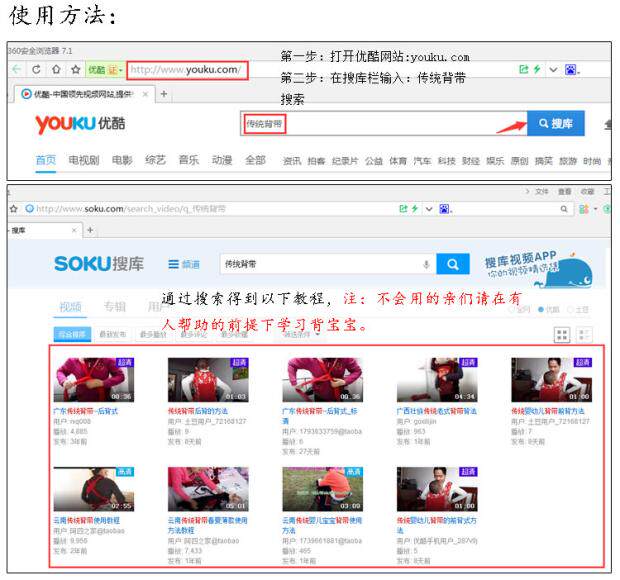
Task: Open the 旅游 channel link
Action: click(x=568, y=161)
